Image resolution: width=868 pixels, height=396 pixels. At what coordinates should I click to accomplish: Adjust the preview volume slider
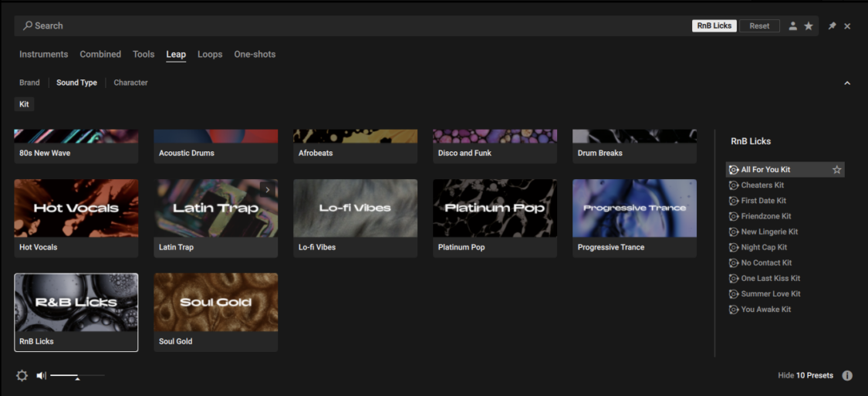pyautogui.click(x=77, y=377)
